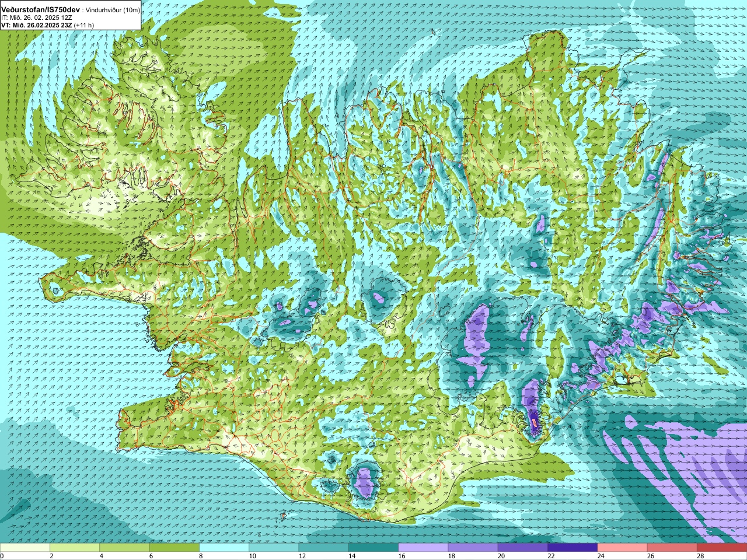Choose the turquoise 10–12 legend swatch
This screenshot has height=560, width=747.
(274, 548)
